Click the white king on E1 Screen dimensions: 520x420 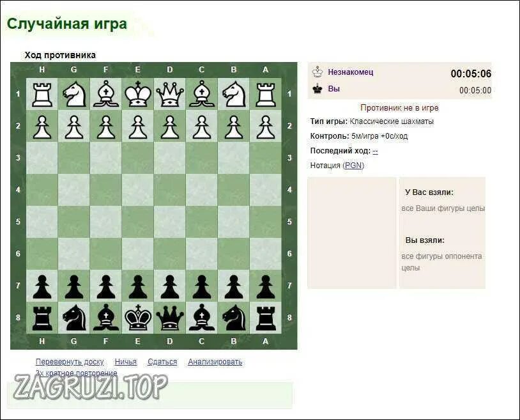pos(137,94)
